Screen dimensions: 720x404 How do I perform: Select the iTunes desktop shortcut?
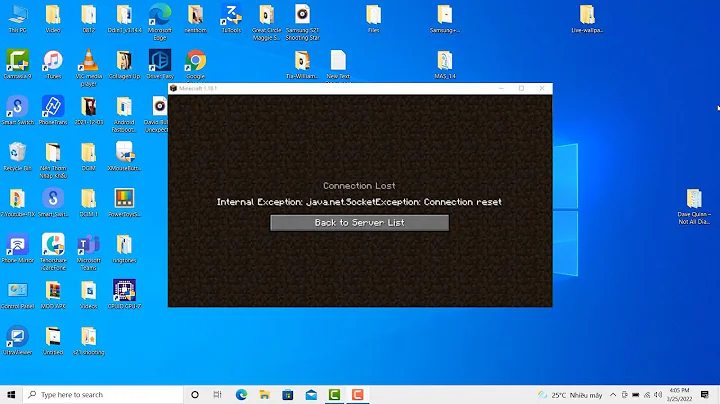coord(53,64)
